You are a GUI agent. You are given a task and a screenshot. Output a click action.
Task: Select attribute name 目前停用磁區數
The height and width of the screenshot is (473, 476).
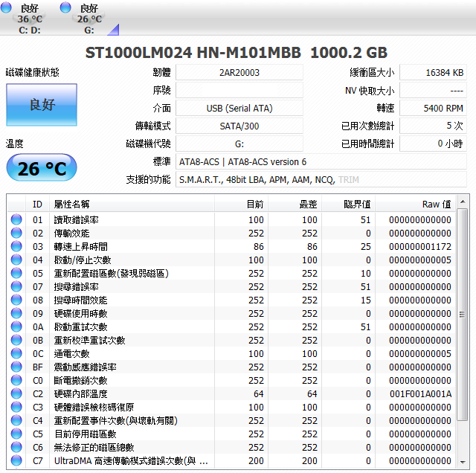86,434
